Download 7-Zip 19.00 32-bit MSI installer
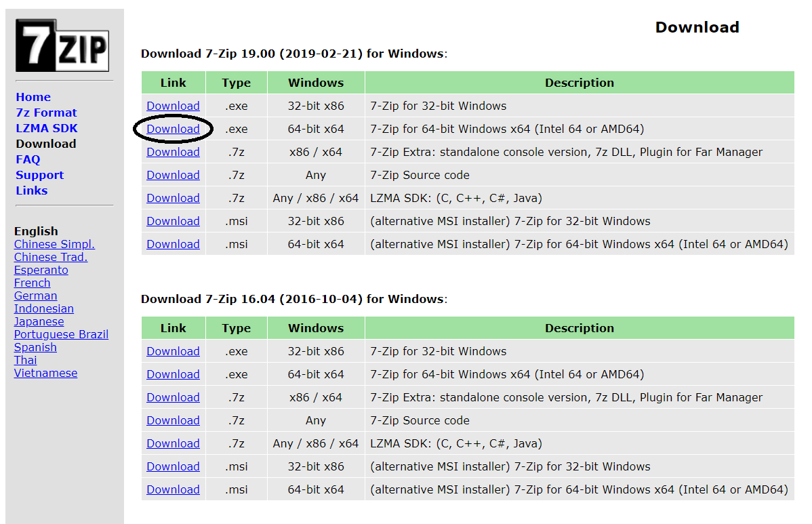Image resolution: width=812 pixels, height=524 pixels. [173, 221]
